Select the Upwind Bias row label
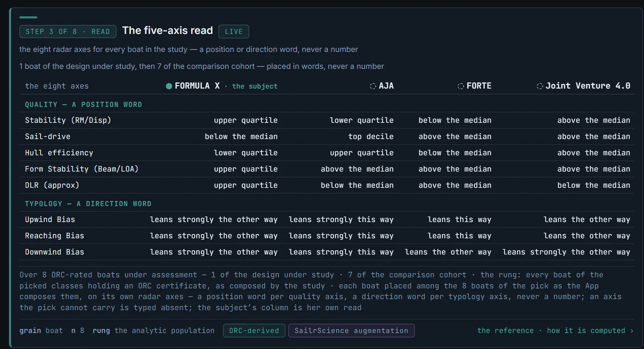The height and width of the screenshot is (349, 644). (x=50, y=219)
